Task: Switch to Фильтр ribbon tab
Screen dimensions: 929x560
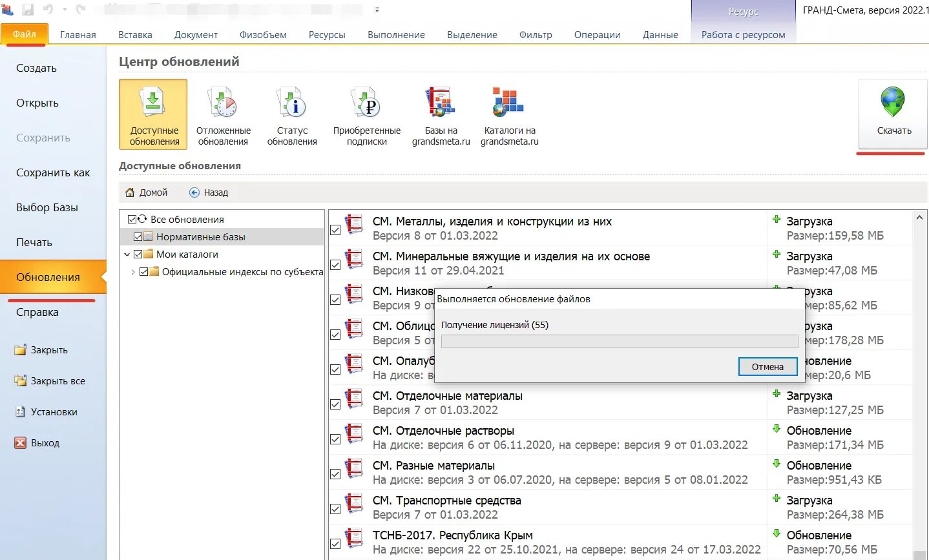Action: point(536,35)
